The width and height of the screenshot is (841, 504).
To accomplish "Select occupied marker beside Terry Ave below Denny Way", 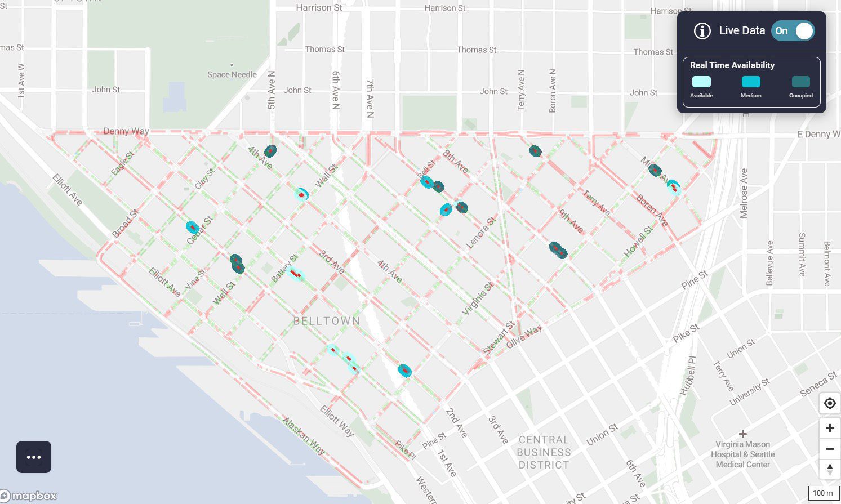I will tap(535, 151).
